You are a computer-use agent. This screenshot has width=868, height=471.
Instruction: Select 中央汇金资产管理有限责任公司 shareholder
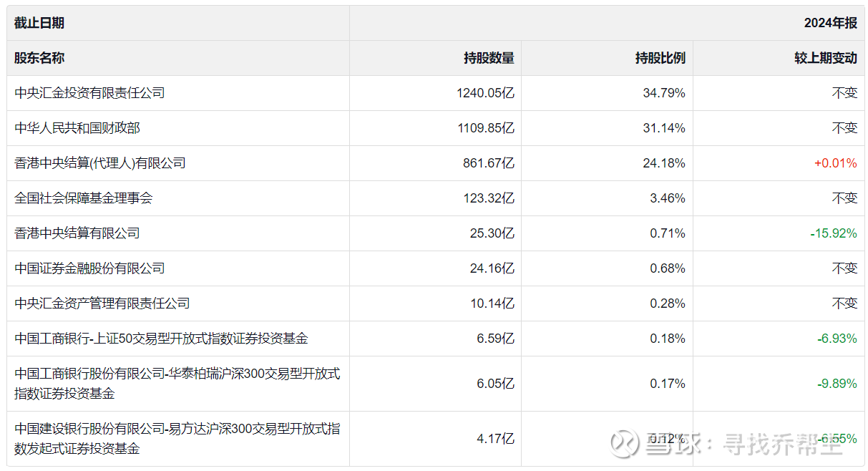(x=102, y=304)
